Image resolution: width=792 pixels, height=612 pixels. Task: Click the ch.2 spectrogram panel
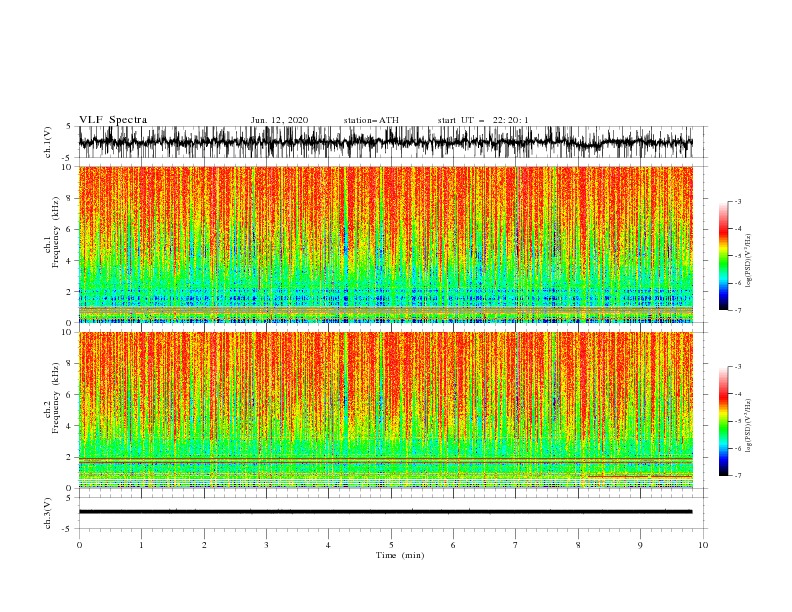[x=386, y=410]
